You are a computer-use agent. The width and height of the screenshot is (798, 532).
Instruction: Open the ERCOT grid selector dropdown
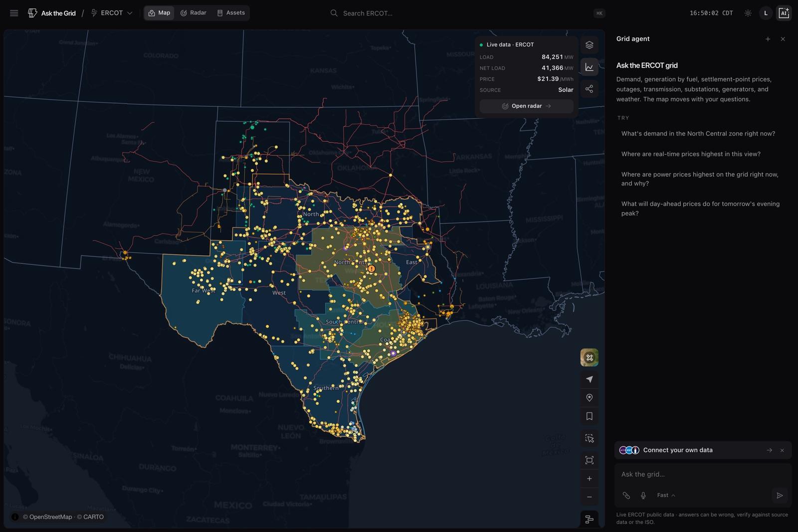(x=112, y=13)
